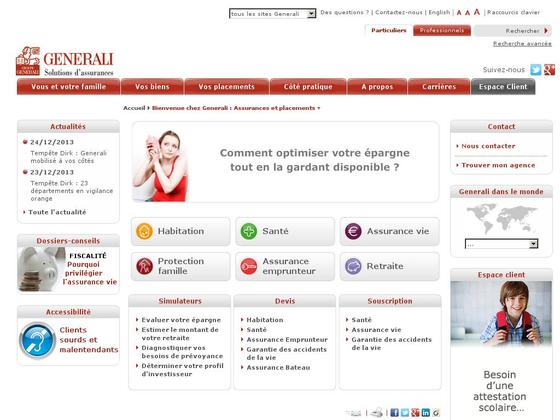Share on Facebook via bottom icon
This screenshot has width=560, height=420.
coord(394,412)
